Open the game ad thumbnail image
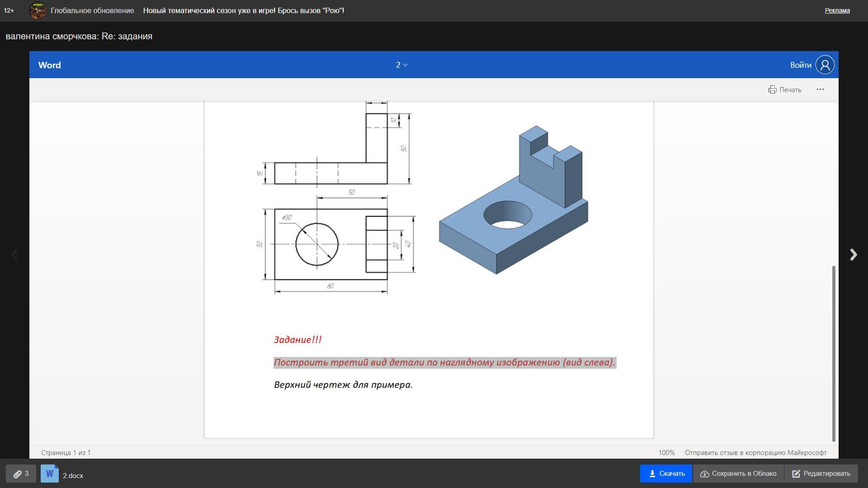Screen dimensions: 868x488 point(38,10)
